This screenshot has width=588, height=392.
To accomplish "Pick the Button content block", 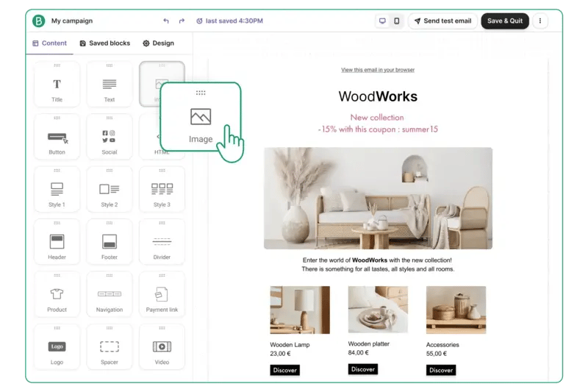I will 57,138.
